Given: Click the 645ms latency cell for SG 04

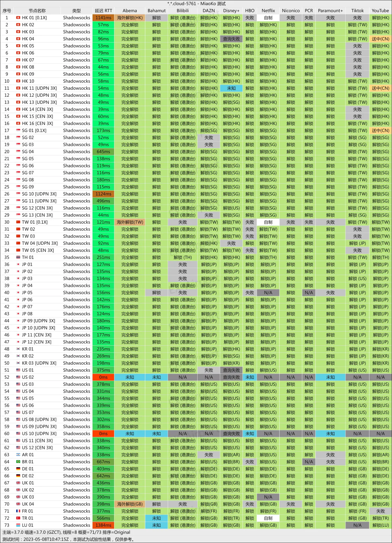Looking at the screenshot, I should 103,152.
